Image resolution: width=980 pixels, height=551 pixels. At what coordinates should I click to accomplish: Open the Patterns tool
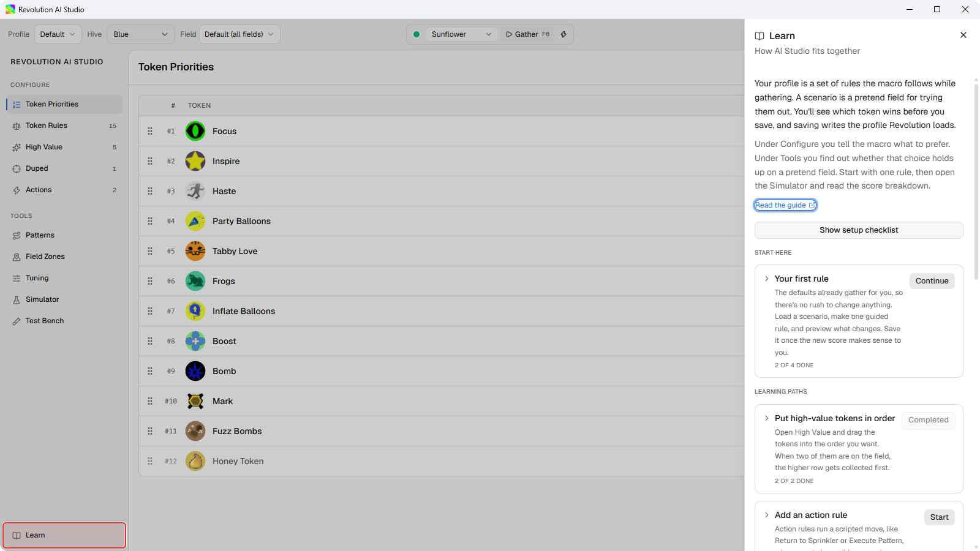(x=64, y=235)
